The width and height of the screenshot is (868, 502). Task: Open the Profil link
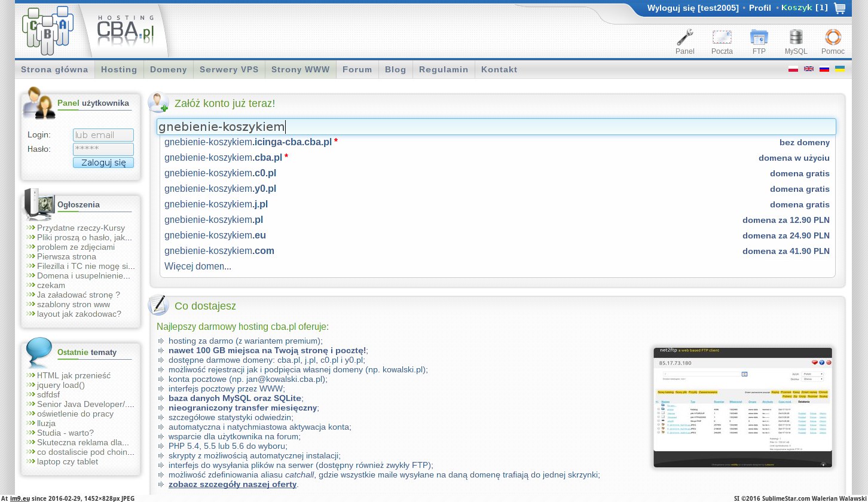point(760,8)
